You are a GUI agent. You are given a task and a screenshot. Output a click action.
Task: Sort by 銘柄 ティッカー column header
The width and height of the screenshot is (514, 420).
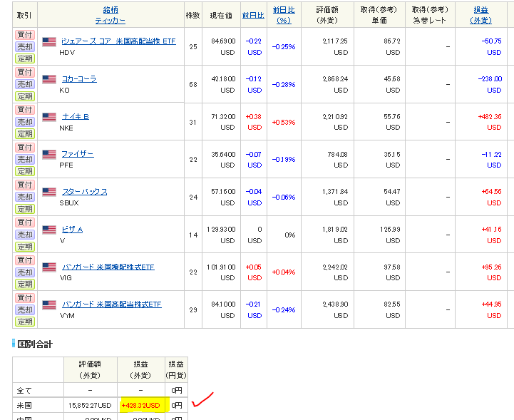click(110, 15)
